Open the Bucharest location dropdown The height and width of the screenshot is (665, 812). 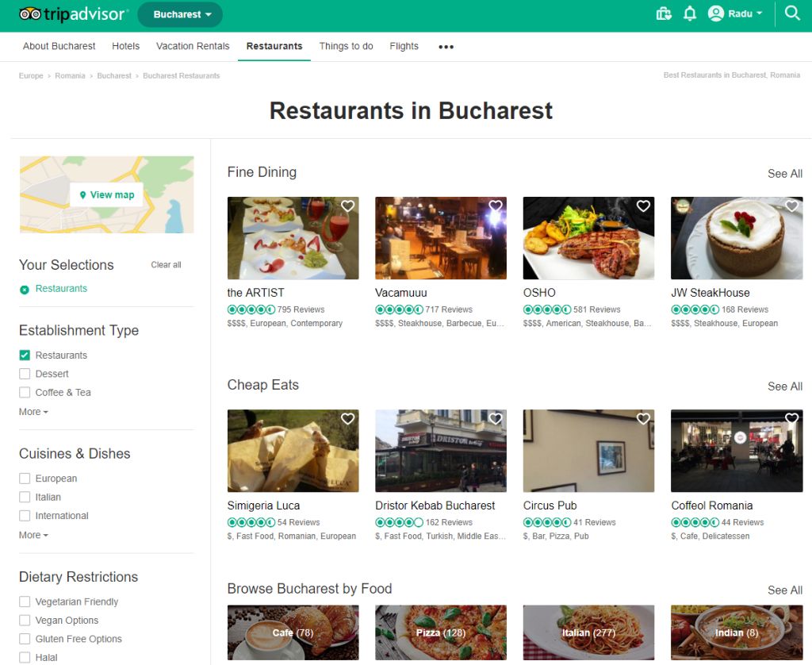(180, 14)
